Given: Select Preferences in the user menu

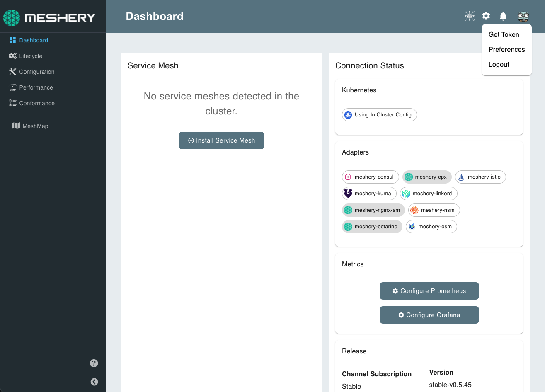Looking at the screenshot, I should tap(506, 50).
